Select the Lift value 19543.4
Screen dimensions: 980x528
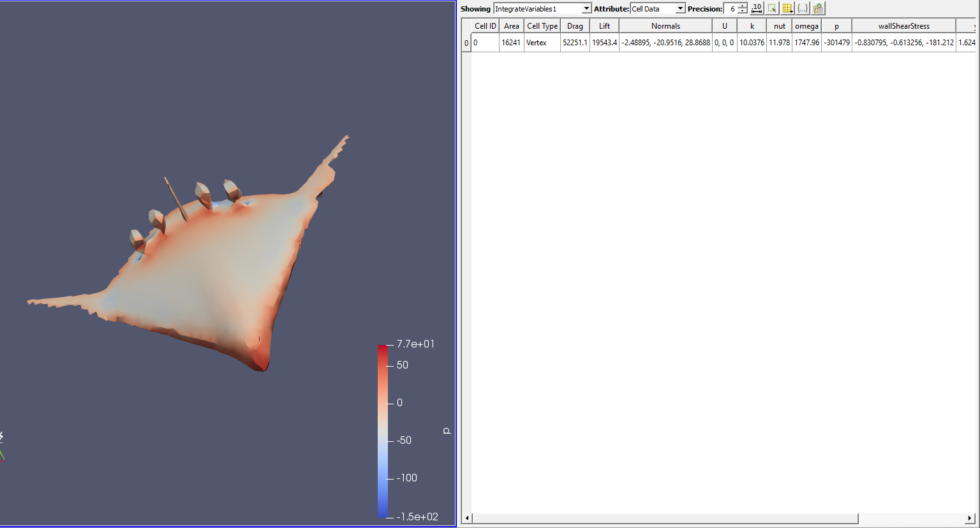(604, 43)
